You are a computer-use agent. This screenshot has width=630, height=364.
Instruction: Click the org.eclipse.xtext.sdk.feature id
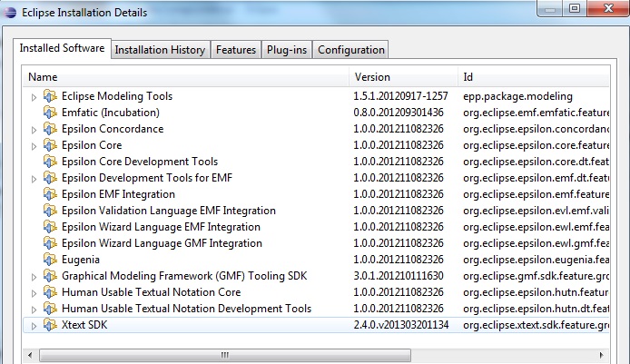point(536,325)
